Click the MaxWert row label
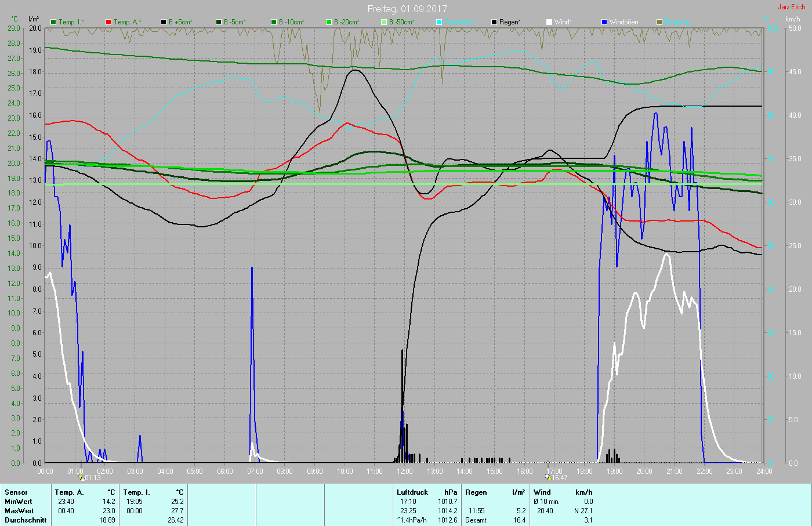The height and width of the screenshot is (526, 812). point(19,511)
